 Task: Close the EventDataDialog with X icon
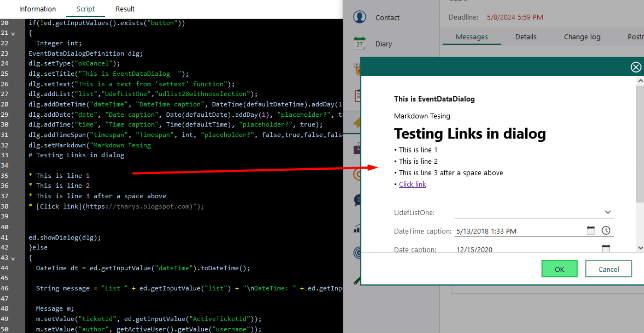point(636,67)
